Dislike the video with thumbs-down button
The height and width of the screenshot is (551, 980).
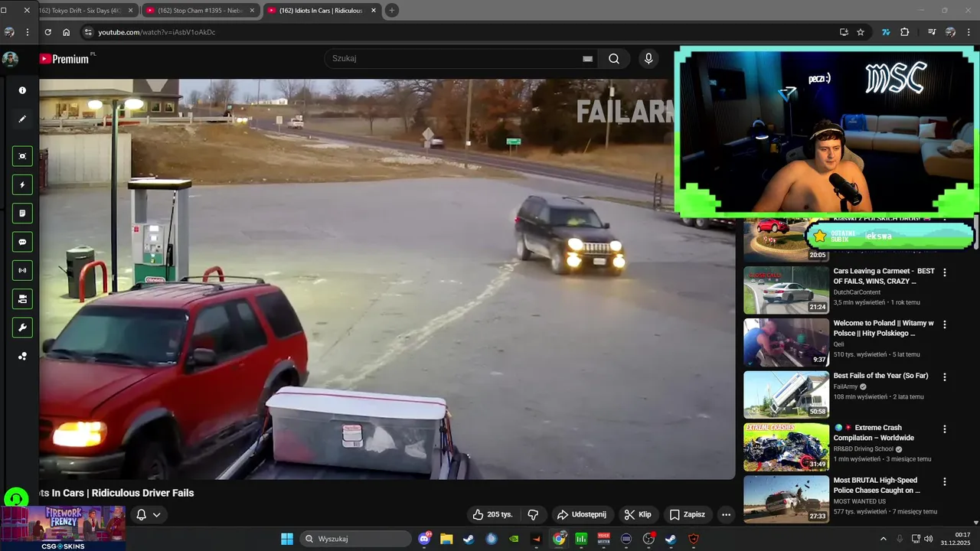click(x=534, y=514)
